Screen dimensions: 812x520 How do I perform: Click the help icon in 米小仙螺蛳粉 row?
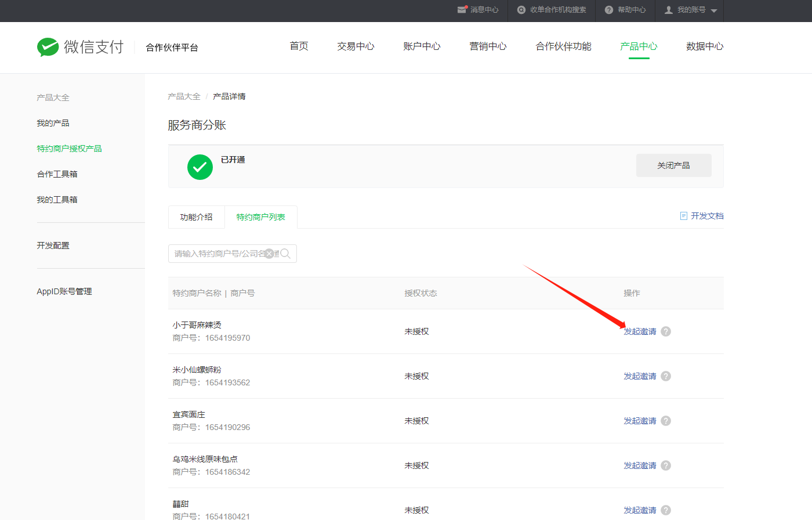click(x=666, y=376)
